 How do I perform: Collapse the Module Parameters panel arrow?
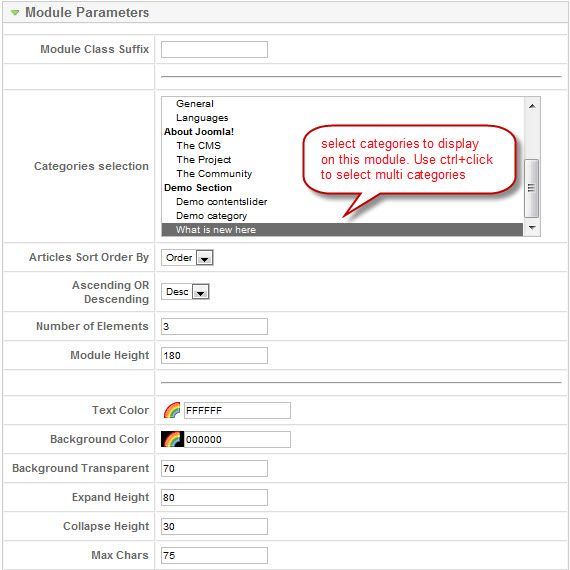pos(15,13)
